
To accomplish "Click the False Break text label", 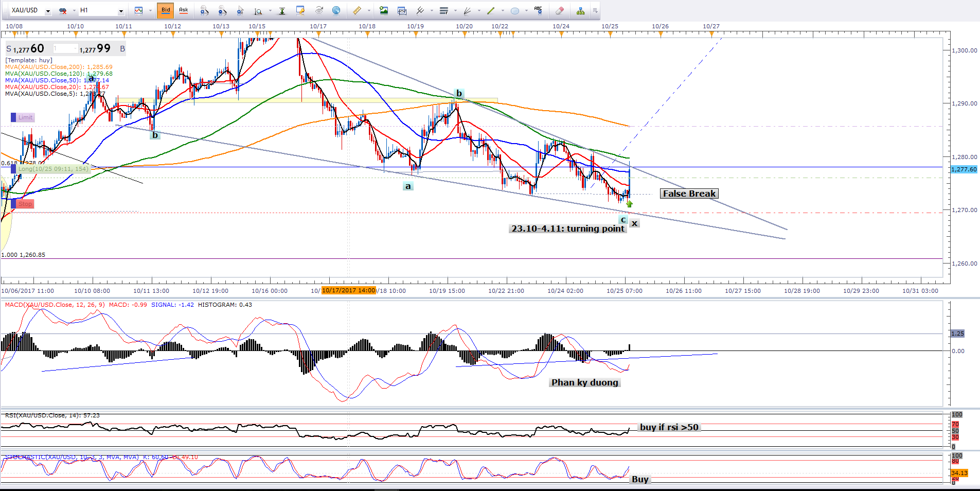I will (689, 194).
